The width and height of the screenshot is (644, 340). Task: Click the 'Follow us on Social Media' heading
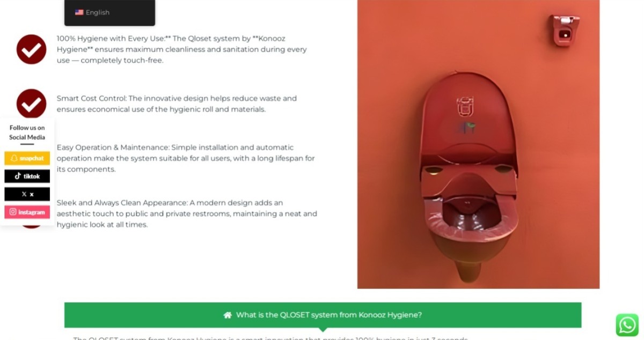click(x=27, y=132)
